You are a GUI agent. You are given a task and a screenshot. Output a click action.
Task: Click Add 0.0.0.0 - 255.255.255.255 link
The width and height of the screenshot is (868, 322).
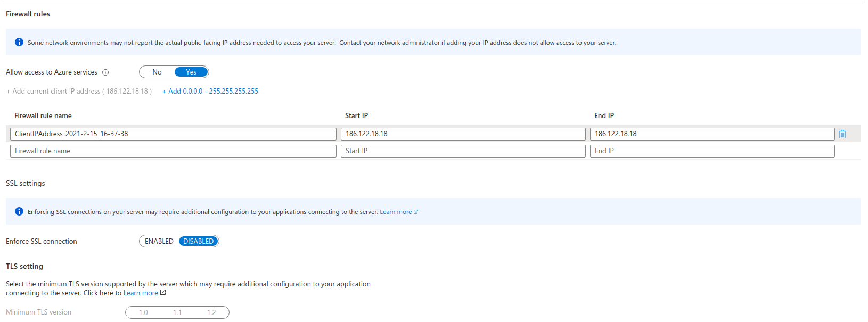pyautogui.click(x=210, y=91)
